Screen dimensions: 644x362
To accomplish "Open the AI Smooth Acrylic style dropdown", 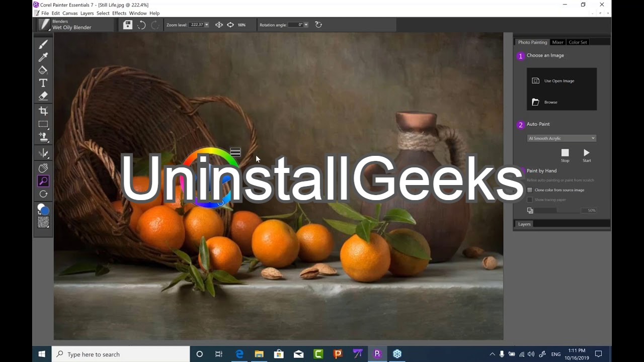I will [x=561, y=138].
